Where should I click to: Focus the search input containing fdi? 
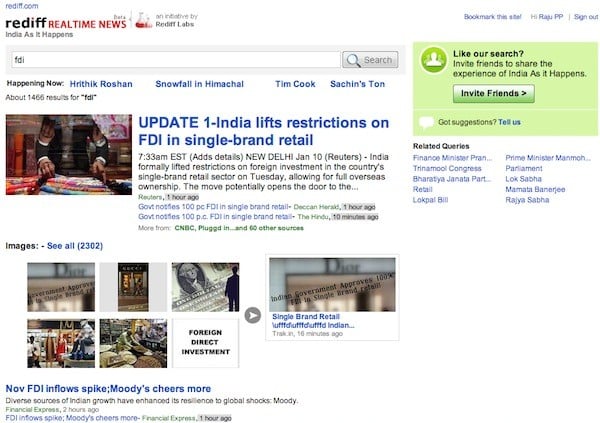pyautogui.click(x=175, y=60)
